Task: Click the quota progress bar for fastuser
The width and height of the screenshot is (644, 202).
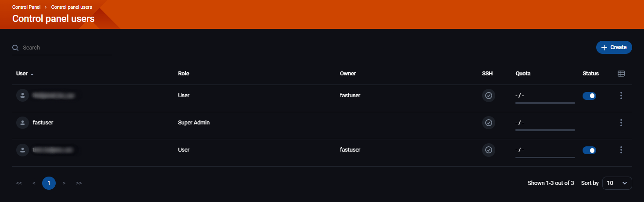Action: pyautogui.click(x=545, y=130)
